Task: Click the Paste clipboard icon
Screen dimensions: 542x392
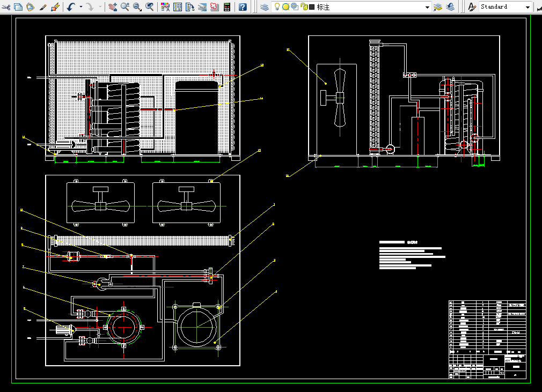Action: [x=31, y=6]
